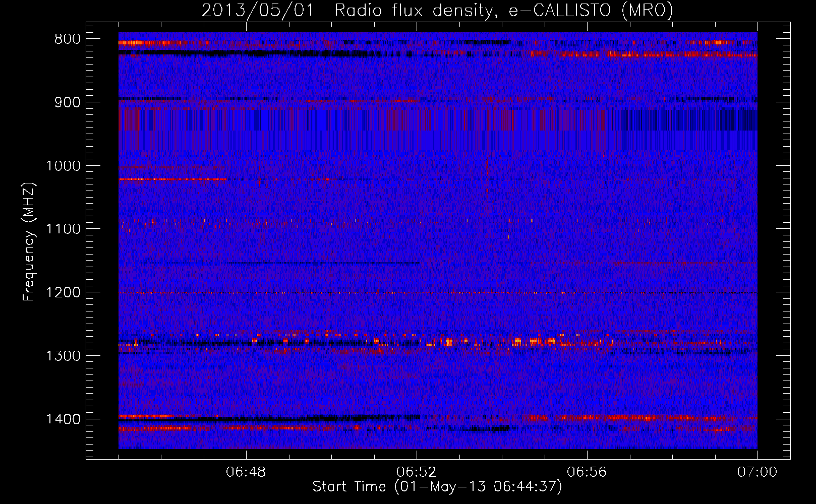Click the 1400 frequency tick label
Image resolution: width=816 pixels, height=504 pixels.
pos(63,419)
